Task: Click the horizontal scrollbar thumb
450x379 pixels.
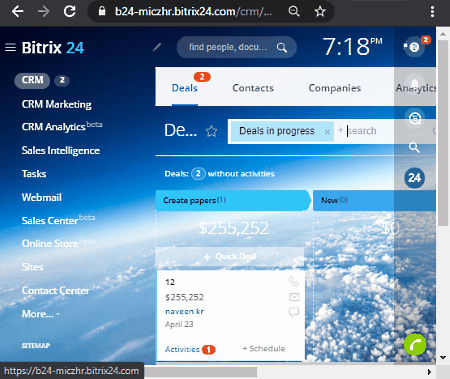Action: tap(201, 372)
